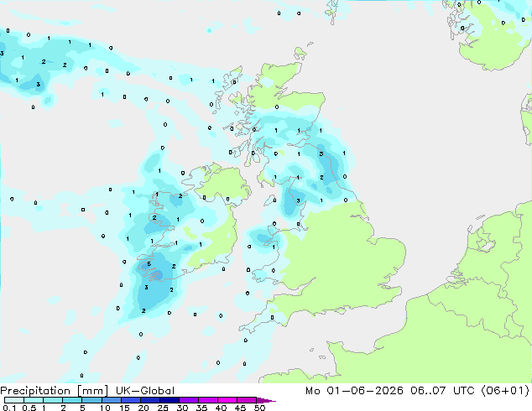The image size is (532, 411).
Task: Click the legend label '50'
Action: [x=259, y=408]
